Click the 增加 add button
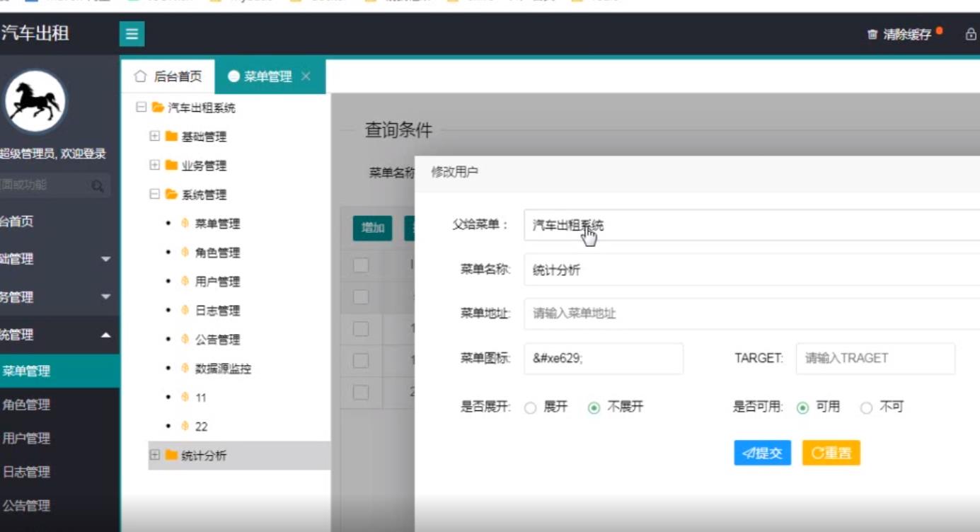The image size is (980, 532). click(373, 229)
